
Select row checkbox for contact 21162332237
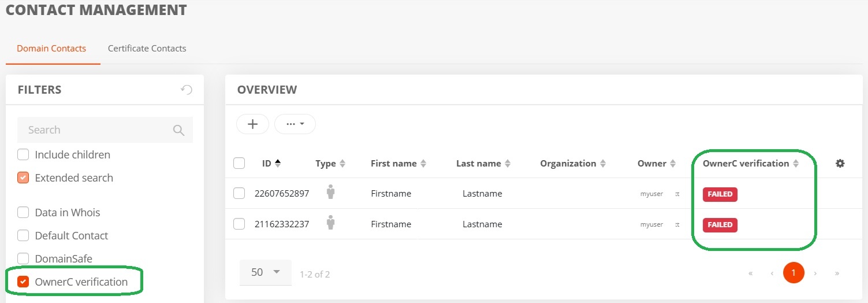239,224
